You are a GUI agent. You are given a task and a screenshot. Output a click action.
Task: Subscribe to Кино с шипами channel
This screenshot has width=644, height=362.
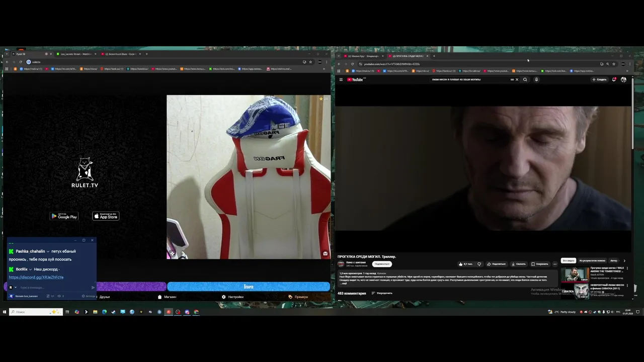382,264
